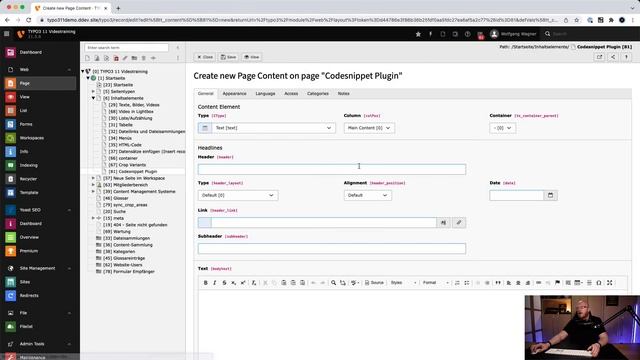This screenshot has width=640, height=360.
Task: Open the View module in the sidebar
Action: coord(40,97)
